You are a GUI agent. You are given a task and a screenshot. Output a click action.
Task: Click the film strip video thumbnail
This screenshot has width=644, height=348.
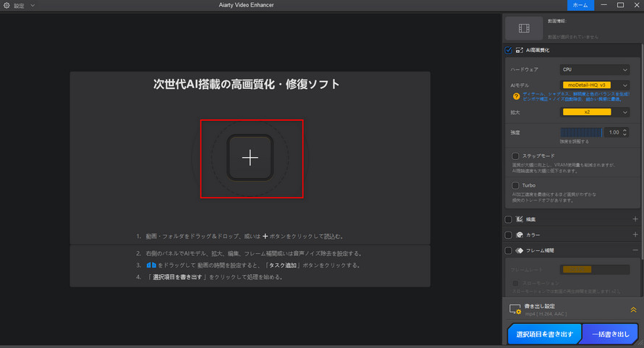point(524,28)
